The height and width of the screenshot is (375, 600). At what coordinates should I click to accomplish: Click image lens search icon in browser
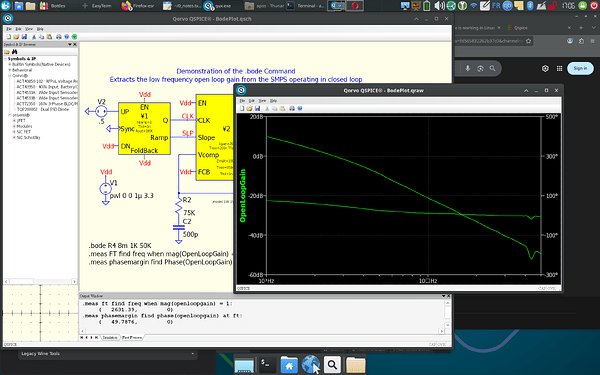pyautogui.click(x=480, y=68)
